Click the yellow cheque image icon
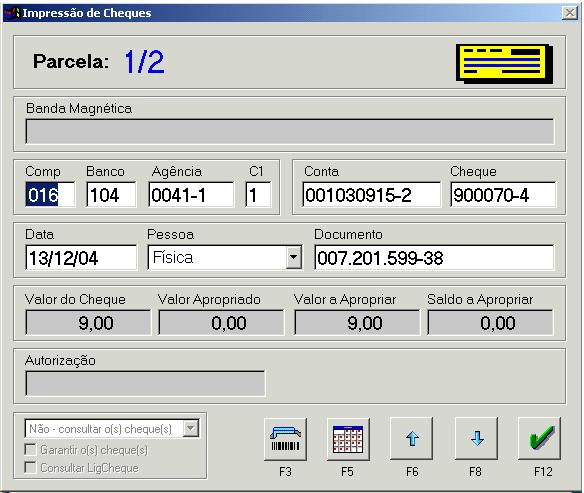This screenshot has width=584, height=493. click(x=504, y=63)
